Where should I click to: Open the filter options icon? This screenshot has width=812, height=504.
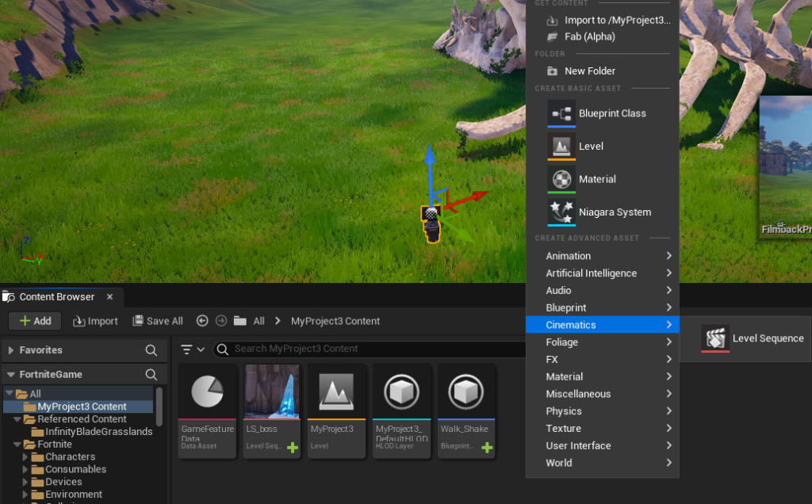(x=186, y=349)
